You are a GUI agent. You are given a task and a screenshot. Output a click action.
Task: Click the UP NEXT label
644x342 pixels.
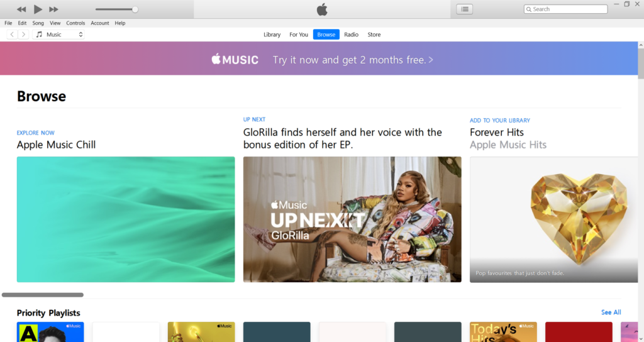pyautogui.click(x=254, y=119)
